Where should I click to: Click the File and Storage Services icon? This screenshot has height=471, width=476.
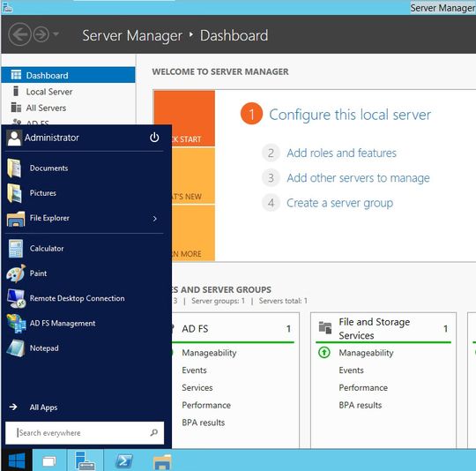click(x=325, y=327)
